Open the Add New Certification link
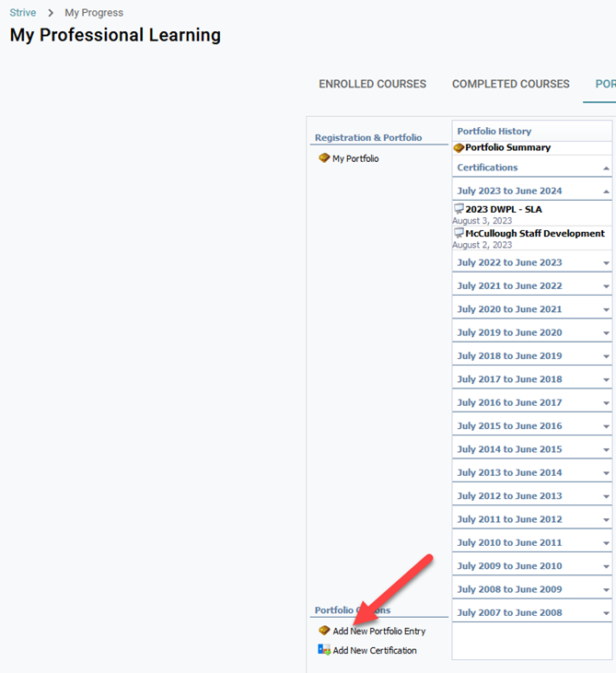 [375, 650]
